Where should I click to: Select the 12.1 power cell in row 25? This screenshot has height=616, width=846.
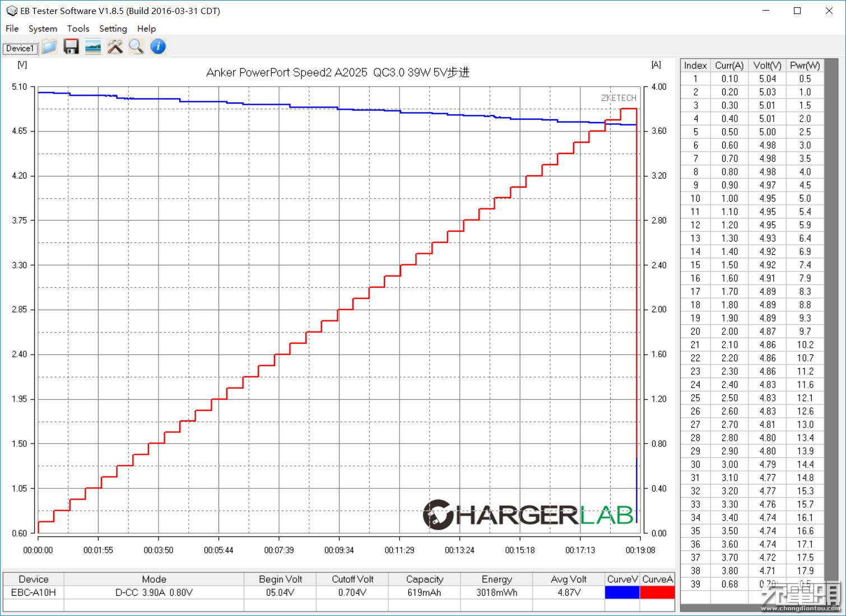[x=805, y=398]
